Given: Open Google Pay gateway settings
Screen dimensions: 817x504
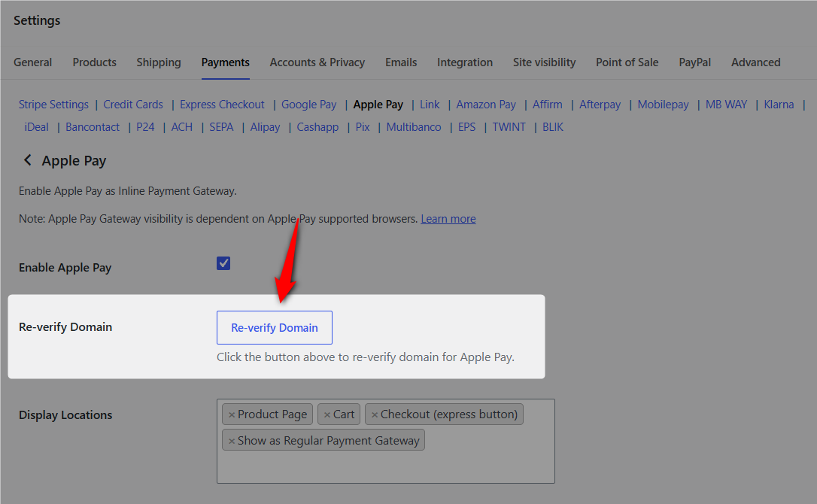Looking at the screenshot, I should pyautogui.click(x=309, y=105).
